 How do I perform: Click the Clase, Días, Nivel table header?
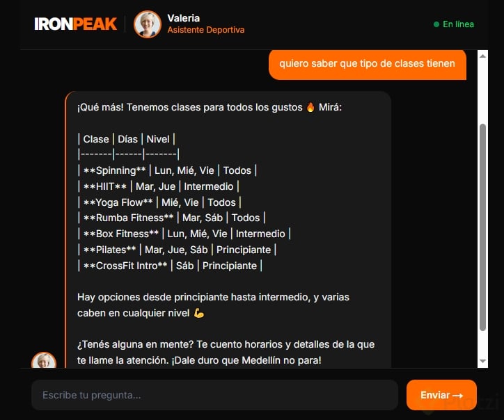[x=127, y=139]
